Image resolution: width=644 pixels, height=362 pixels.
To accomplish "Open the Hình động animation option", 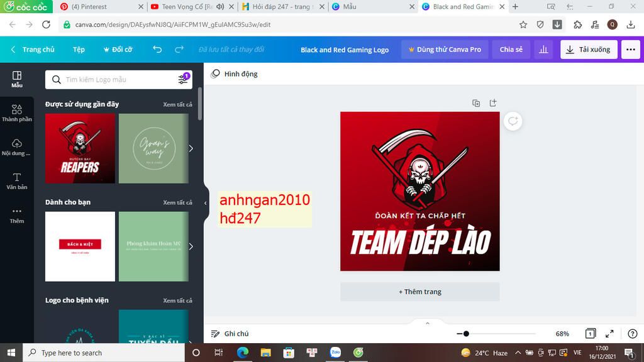I will 235,74.
